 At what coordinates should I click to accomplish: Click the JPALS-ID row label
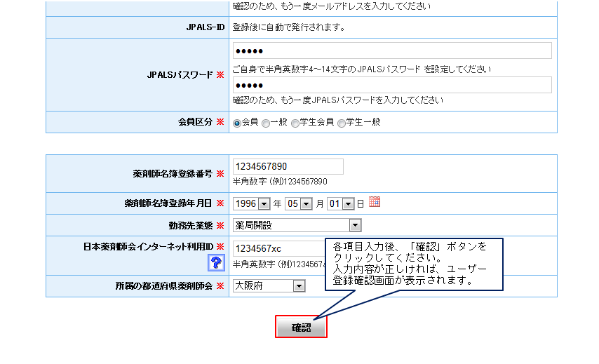point(205,27)
